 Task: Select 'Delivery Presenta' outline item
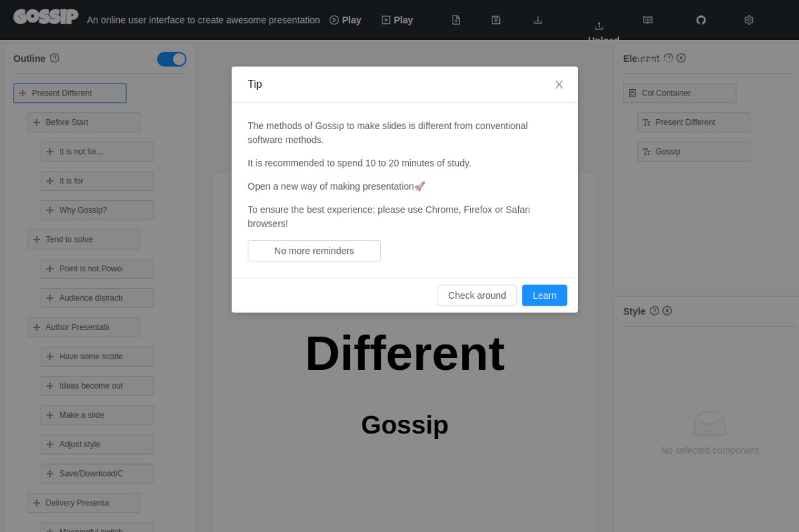tap(84, 503)
